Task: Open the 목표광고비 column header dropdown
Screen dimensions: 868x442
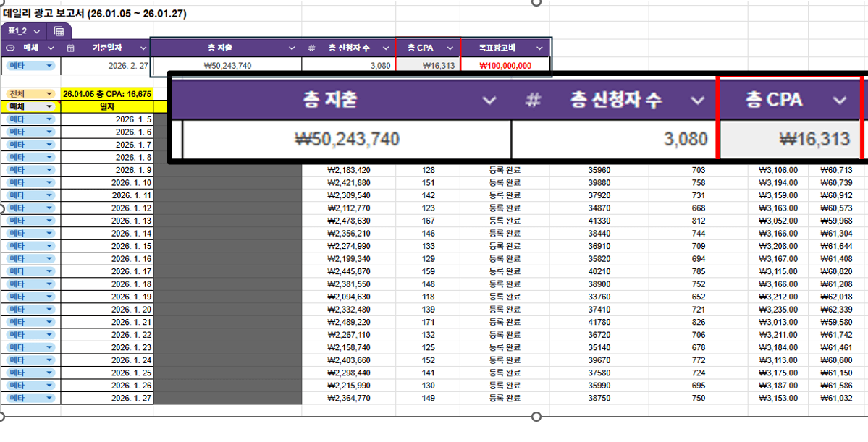Action: click(541, 48)
